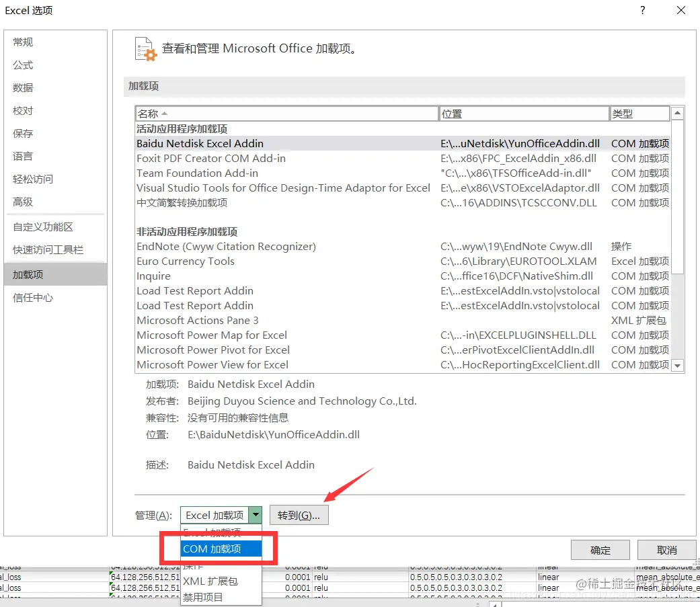This screenshot has height=607, width=700.
Task: Select 中文简繁转换加载项 row
Action: [x=403, y=202]
